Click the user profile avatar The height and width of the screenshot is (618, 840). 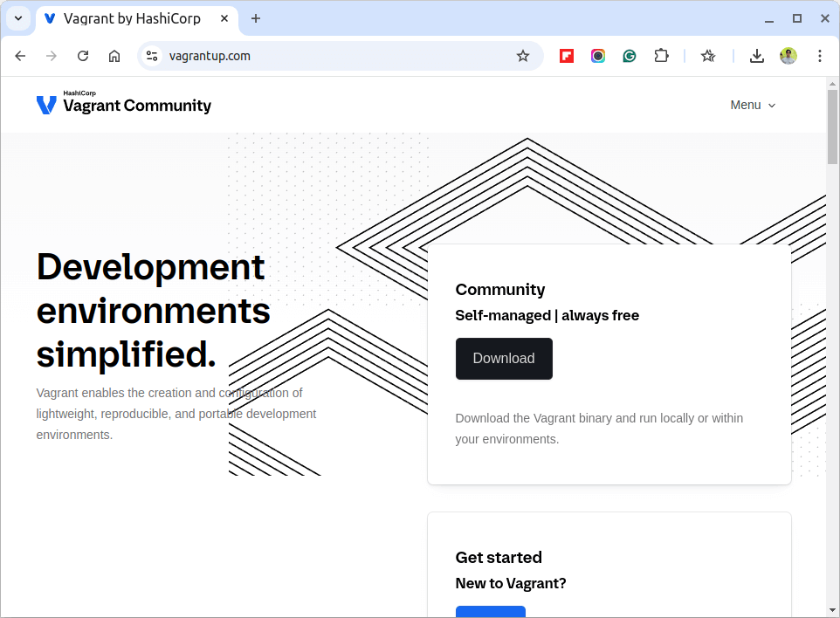[788, 56]
